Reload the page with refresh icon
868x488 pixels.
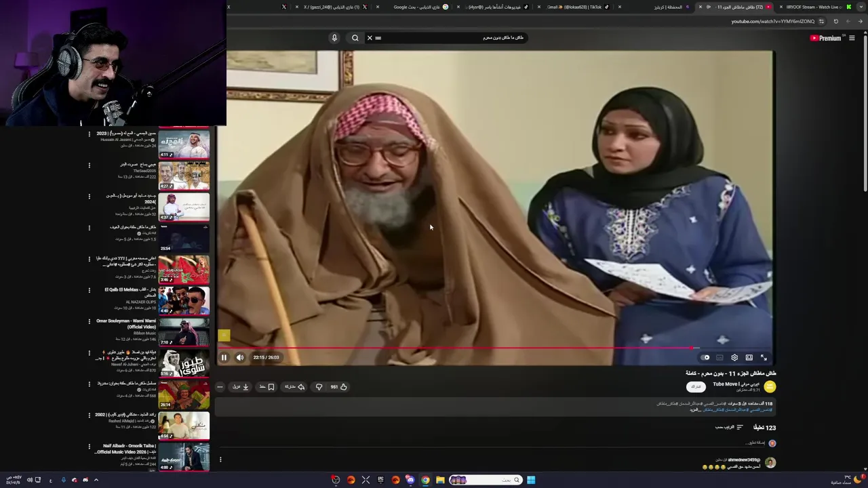coord(835,21)
